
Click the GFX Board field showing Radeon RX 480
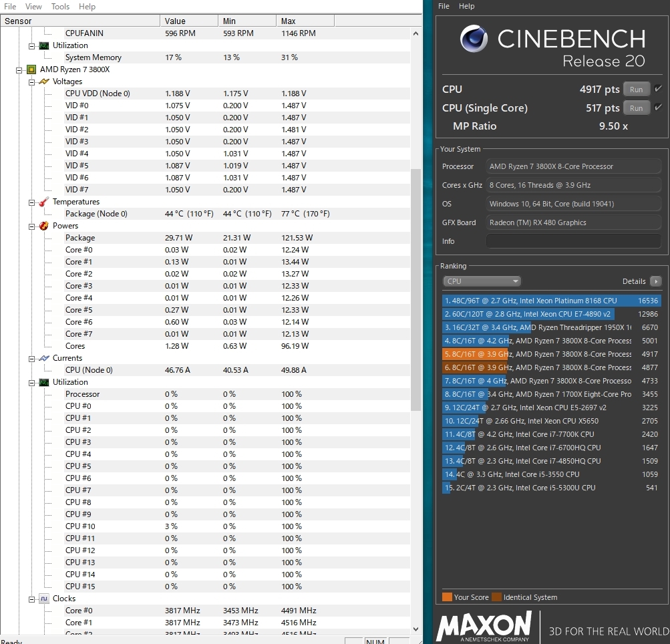click(573, 222)
